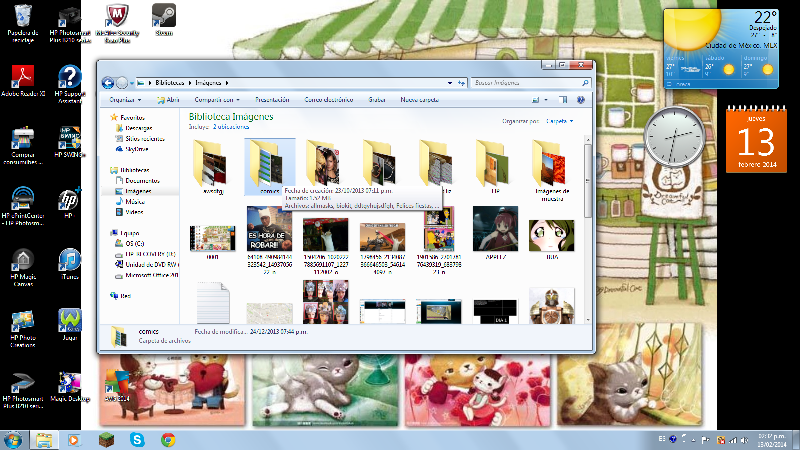Viewport: 800px width, 450px height.
Task: Click the Explorer Forward arrow button
Action: click(122, 83)
